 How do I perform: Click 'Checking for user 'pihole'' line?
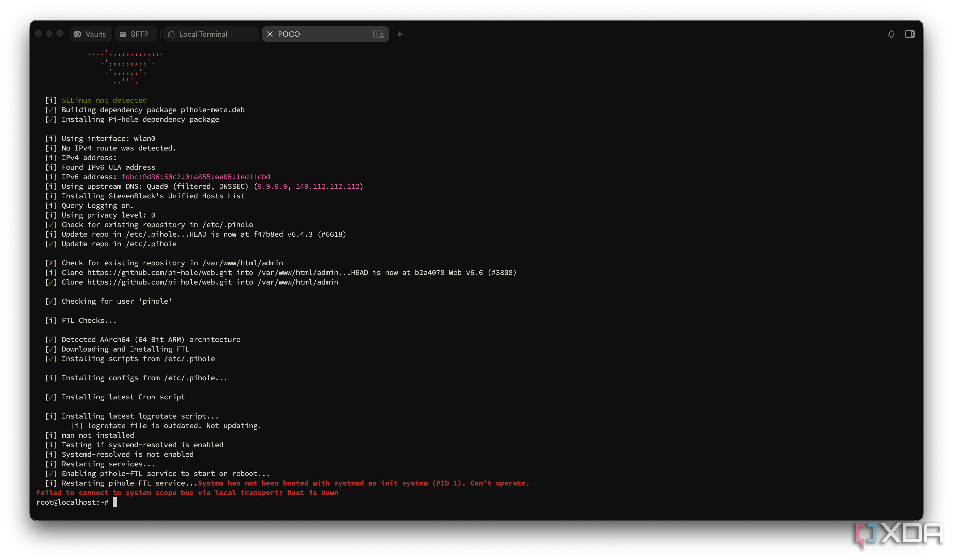pyautogui.click(x=108, y=301)
